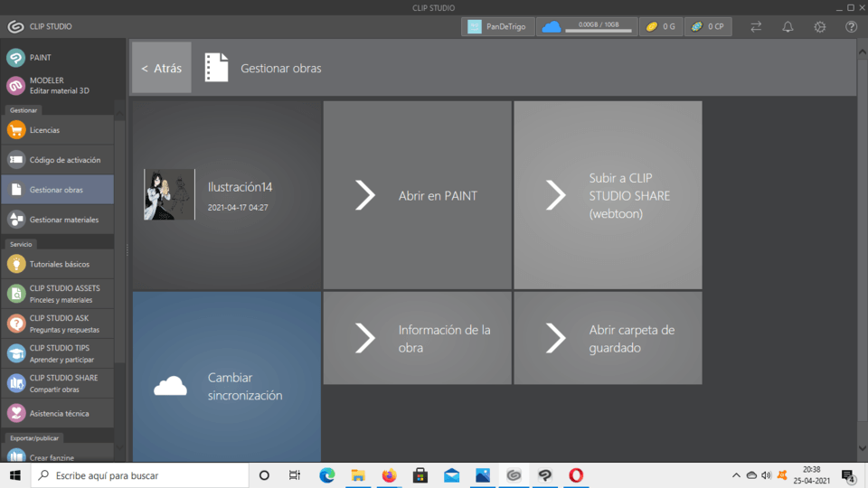Click the Gestionar obras document icon in header

[x=216, y=68]
